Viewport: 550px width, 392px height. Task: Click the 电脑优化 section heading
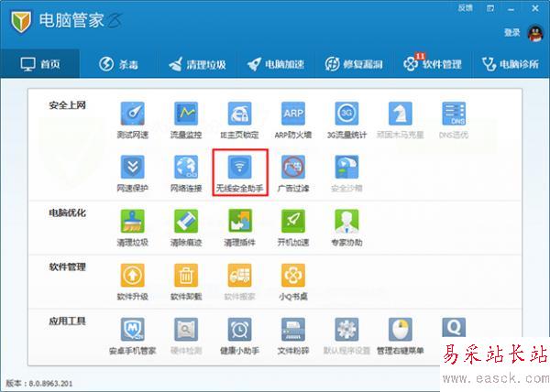pyautogui.click(x=67, y=212)
